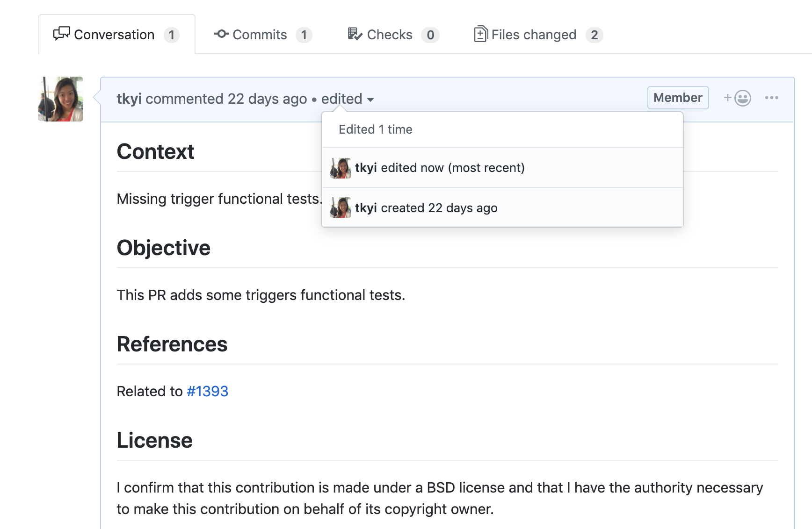Click the '22 days ago' comment timestamp
812x529 pixels.
(x=267, y=99)
